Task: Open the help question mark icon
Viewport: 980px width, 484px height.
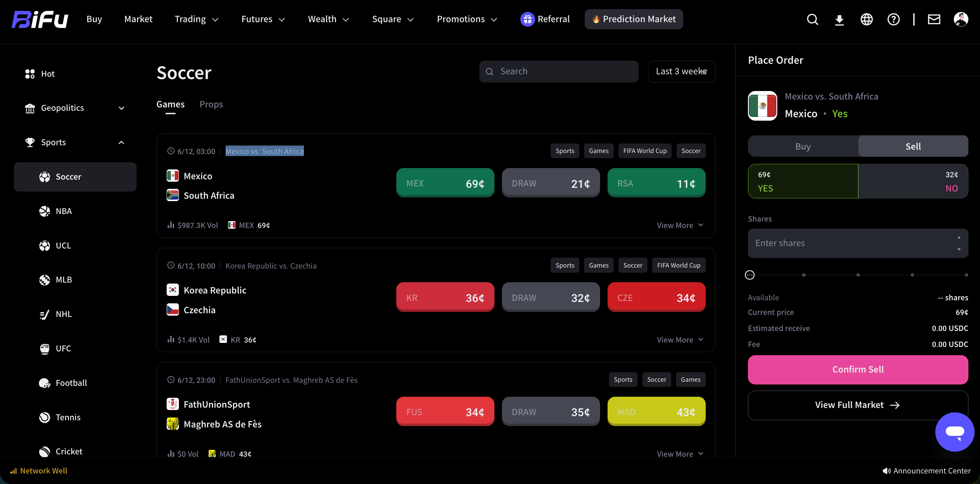Action: (x=893, y=19)
